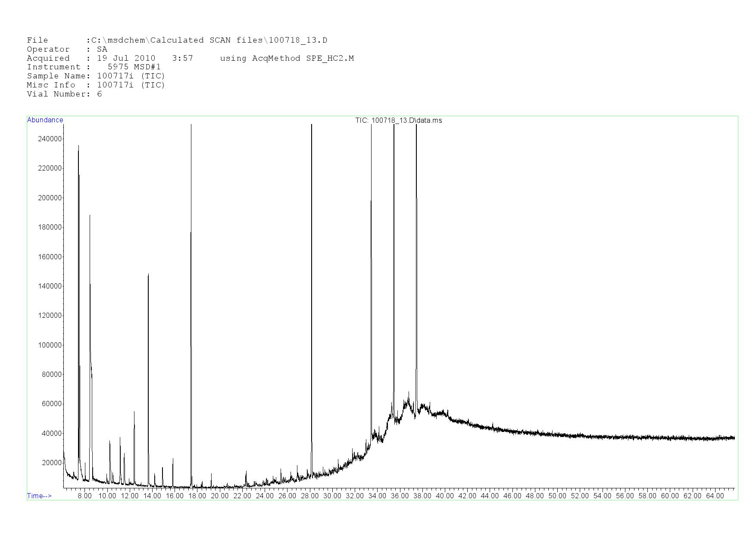
Task: Select the chart title "TIC: 100718_13.D\data.ms"
Action: click(x=398, y=121)
